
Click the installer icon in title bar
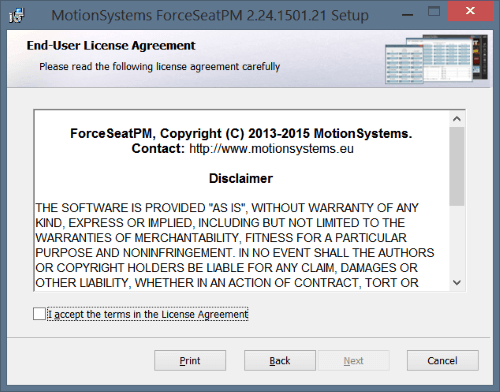pyautogui.click(x=17, y=15)
